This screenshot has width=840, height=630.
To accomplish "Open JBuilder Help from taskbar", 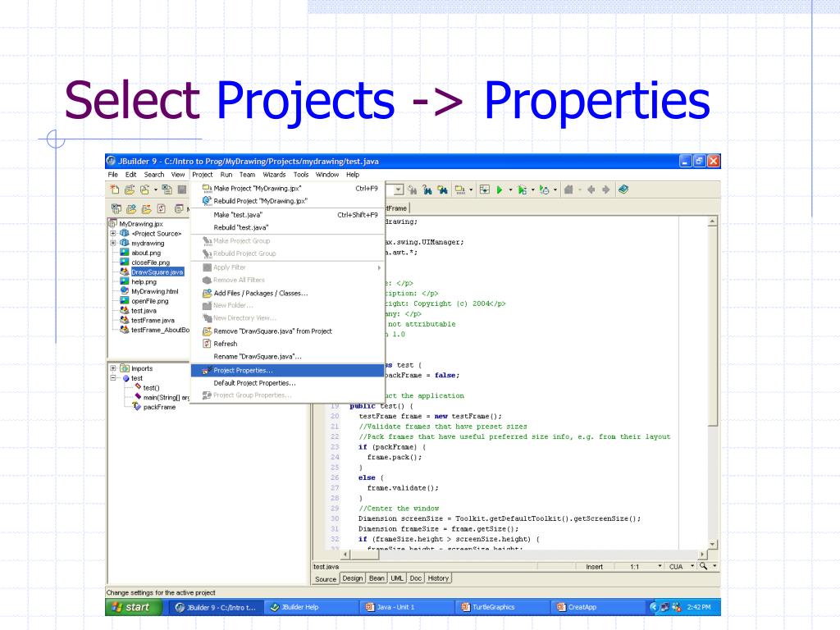I will [313, 607].
